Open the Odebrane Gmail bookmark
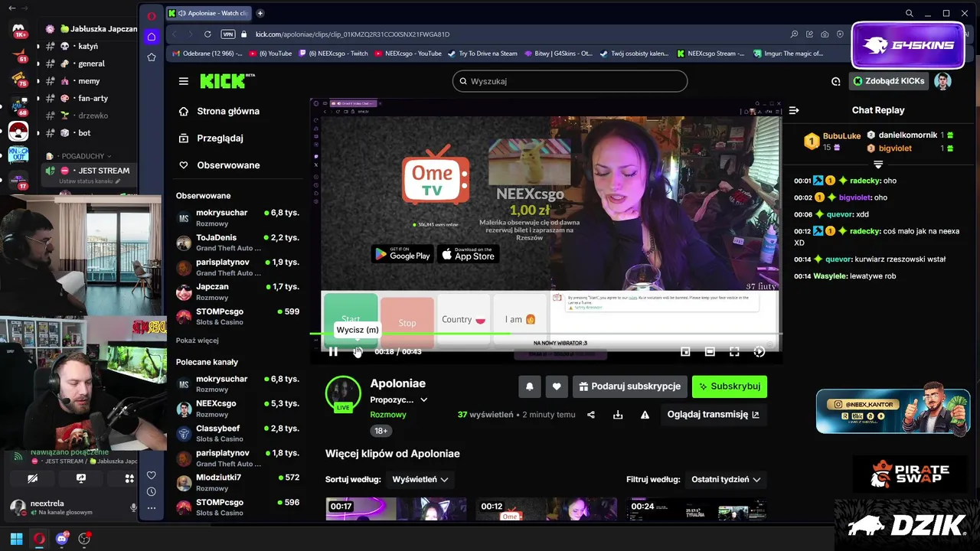Viewport: 980px width, 551px height. coord(207,54)
